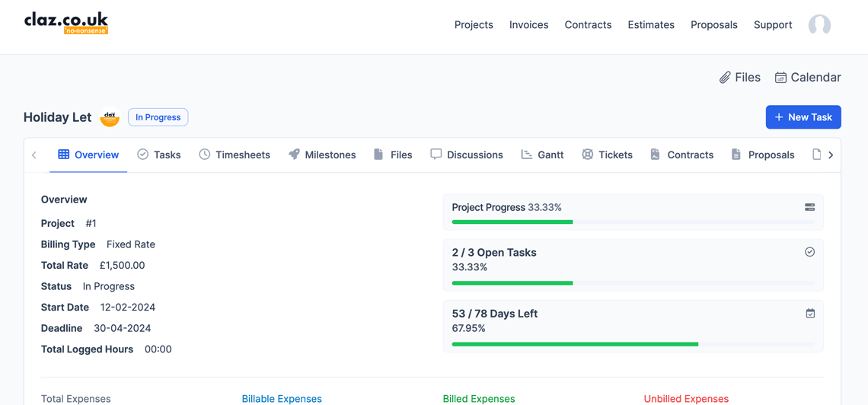Click the paperclip Files icon
The height and width of the screenshot is (405, 868).
(725, 78)
